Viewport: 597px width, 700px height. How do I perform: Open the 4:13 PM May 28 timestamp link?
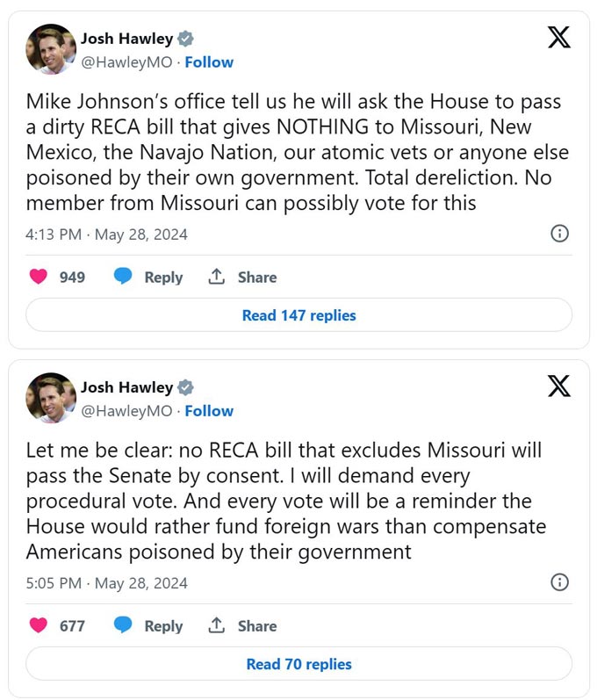tap(106, 235)
